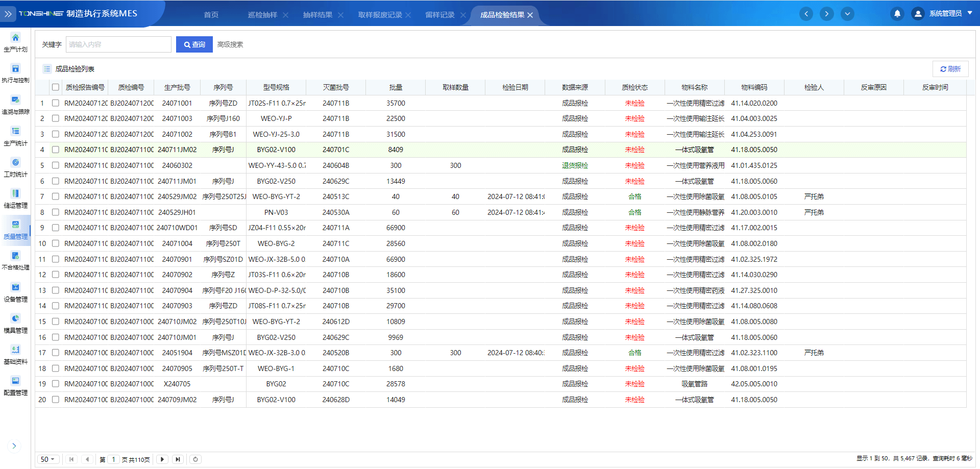
Task: Click the notification bell icon
Action: click(897, 14)
